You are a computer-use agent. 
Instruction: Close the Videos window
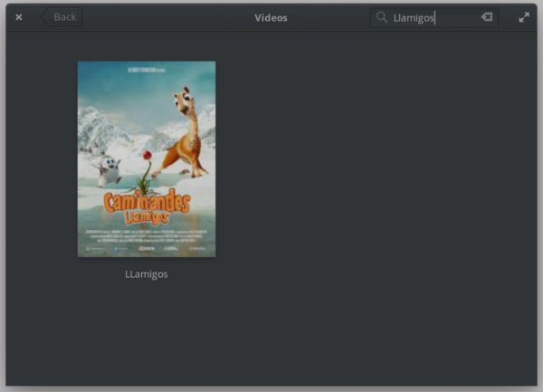tap(19, 17)
